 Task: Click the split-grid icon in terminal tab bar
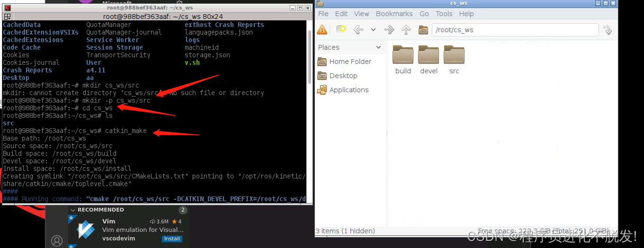pos(7,17)
